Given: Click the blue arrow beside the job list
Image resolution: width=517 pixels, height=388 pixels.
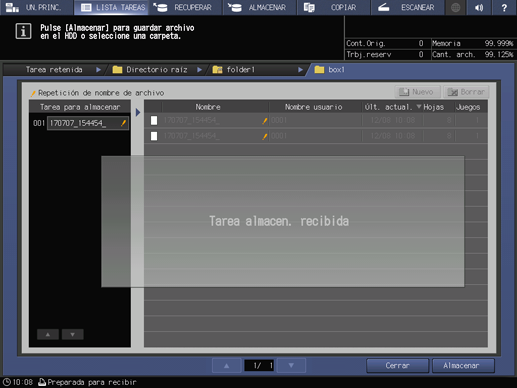Looking at the screenshot, I should 138,113.
